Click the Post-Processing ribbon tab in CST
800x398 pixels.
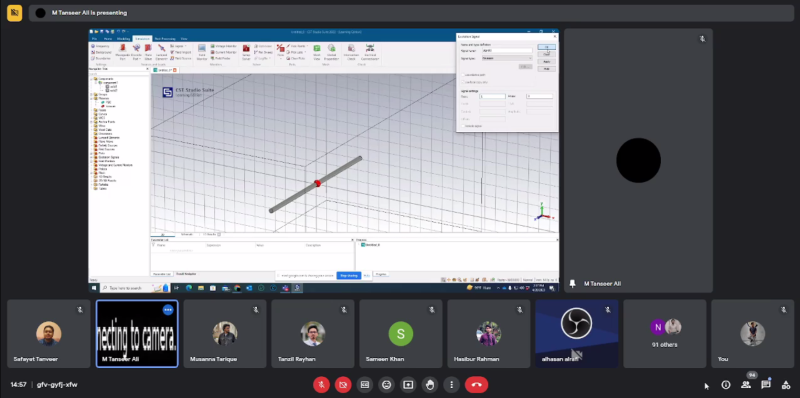[165, 39]
